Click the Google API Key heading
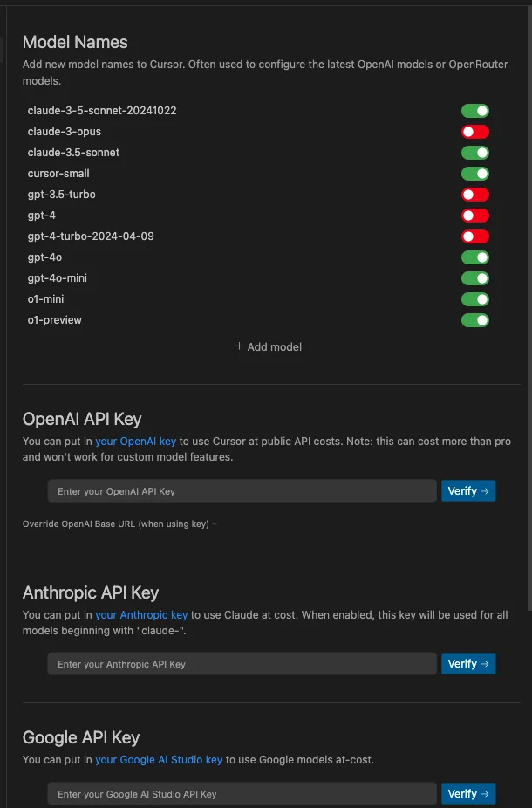532x808 pixels. pos(81,738)
